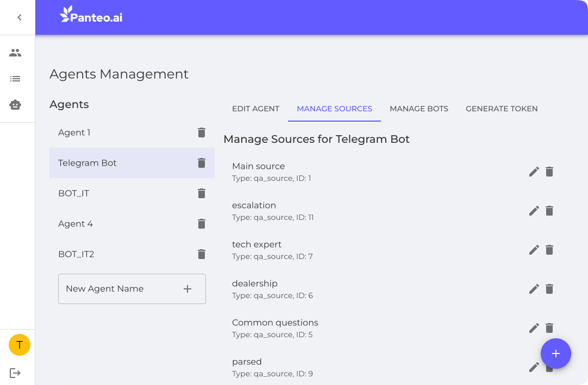Click the logout icon at bottom left
The height and width of the screenshot is (385, 588).
[15, 373]
